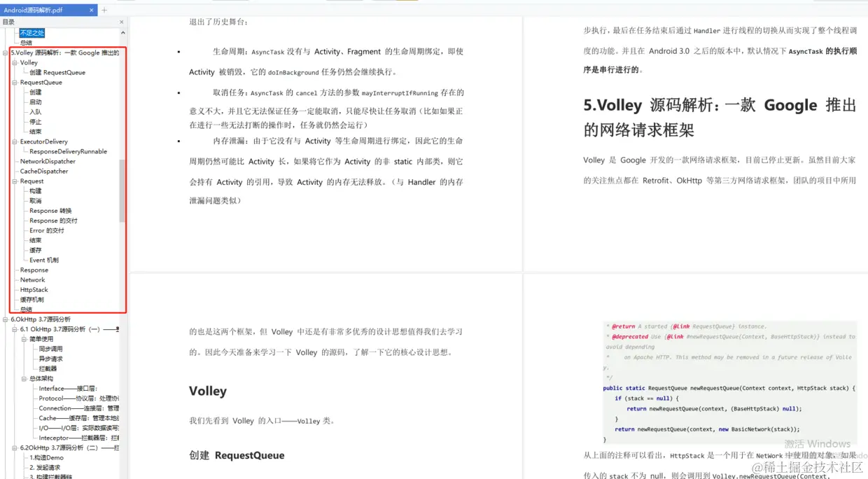Jump to the 同步调用 bookmark
The width and height of the screenshot is (868, 479).
(x=50, y=349)
